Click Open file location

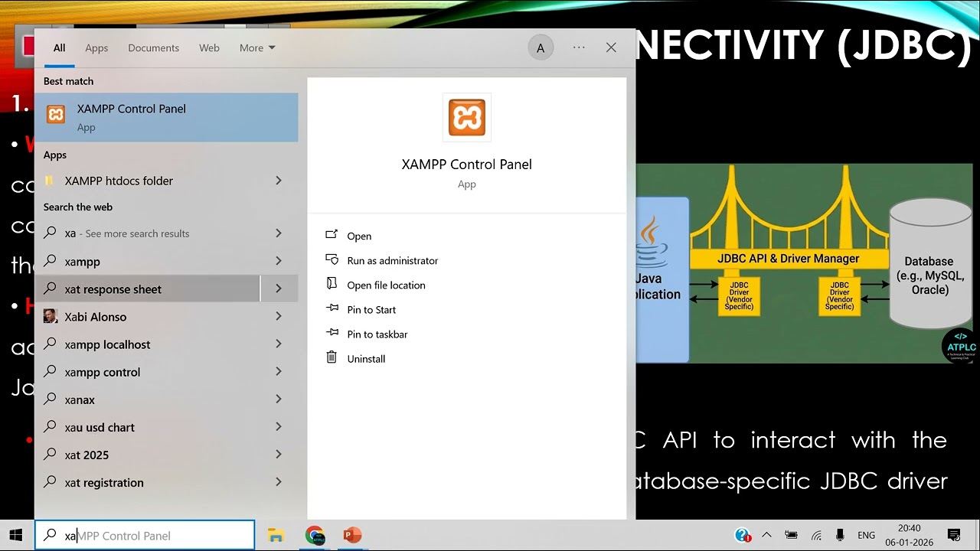[x=386, y=285]
